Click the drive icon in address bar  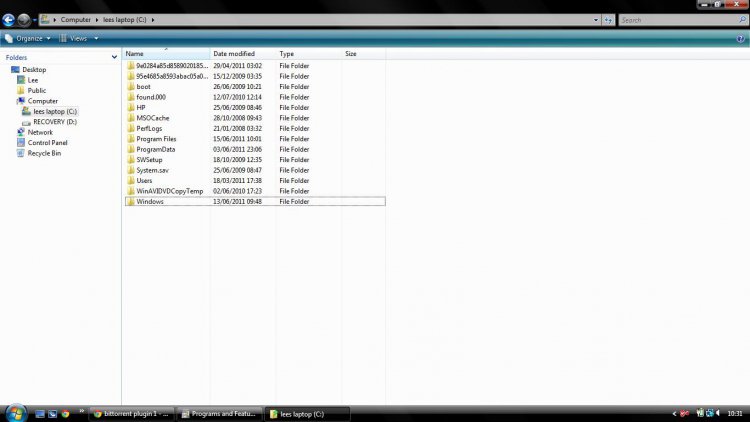(x=45, y=20)
